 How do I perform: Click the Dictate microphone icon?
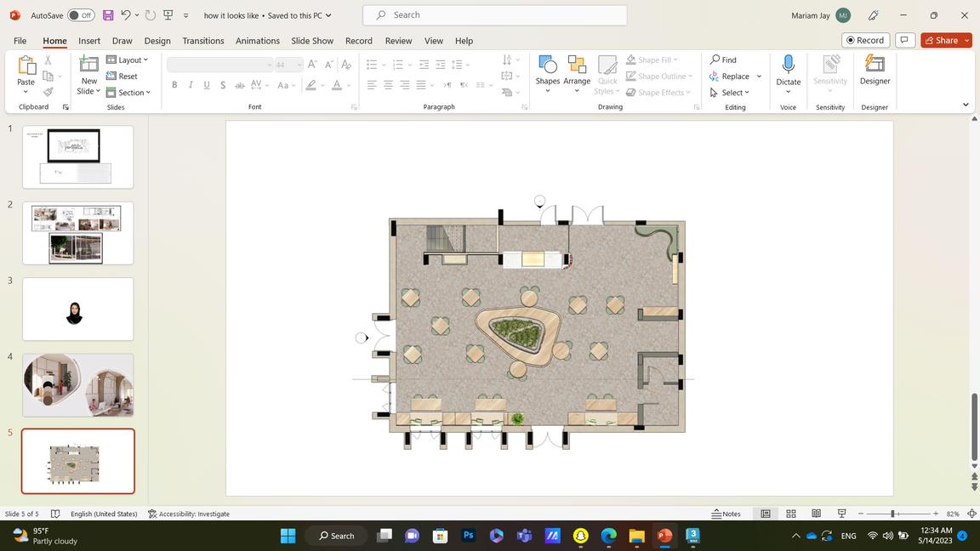coord(788,65)
